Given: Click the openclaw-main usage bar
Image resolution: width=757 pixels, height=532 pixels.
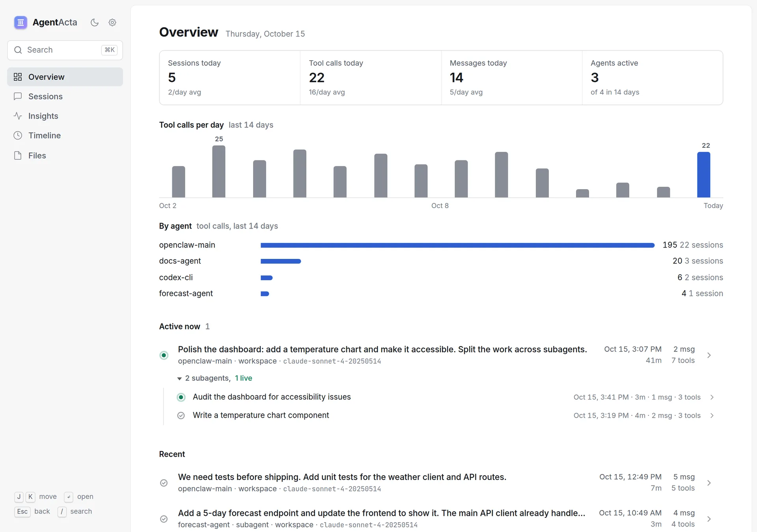Looking at the screenshot, I should [457, 245].
